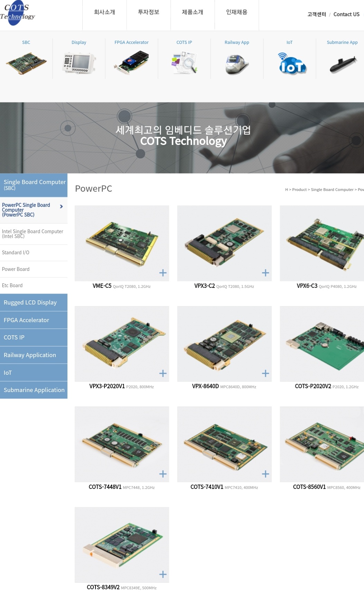The image size is (364, 600).
Task: Open Intel Single Board Computer sidebar item
Action: [34, 234]
